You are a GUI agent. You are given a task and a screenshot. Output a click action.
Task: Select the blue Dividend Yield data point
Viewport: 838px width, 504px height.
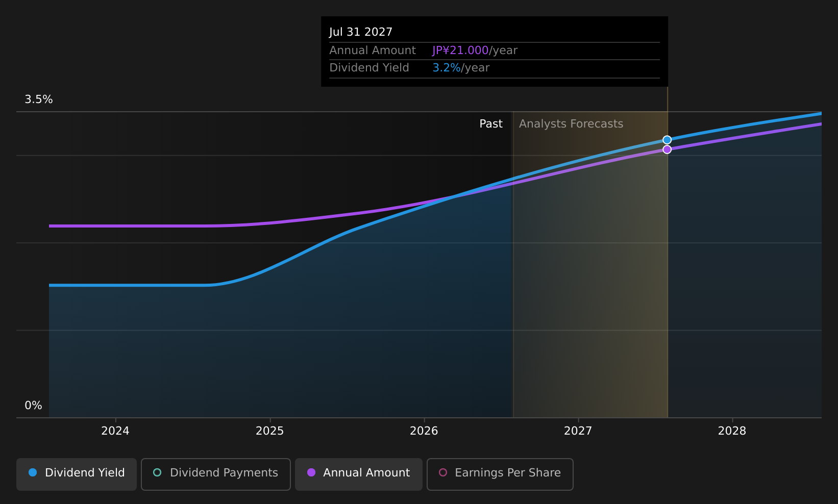click(x=667, y=140)
